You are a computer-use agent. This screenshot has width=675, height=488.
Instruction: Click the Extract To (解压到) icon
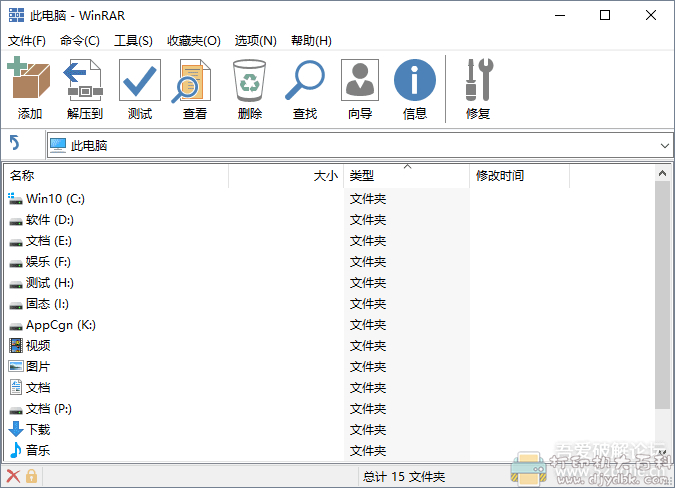(x=84, y=80)
